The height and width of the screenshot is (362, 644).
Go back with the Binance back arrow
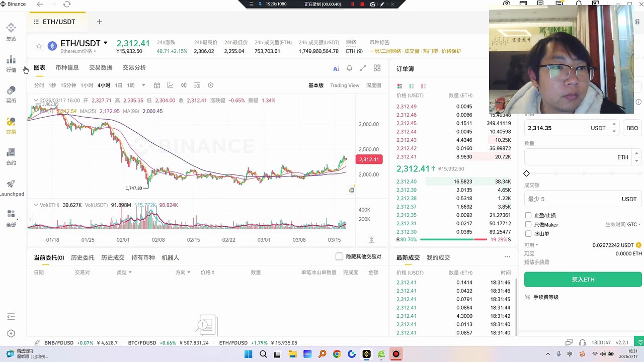40,4
